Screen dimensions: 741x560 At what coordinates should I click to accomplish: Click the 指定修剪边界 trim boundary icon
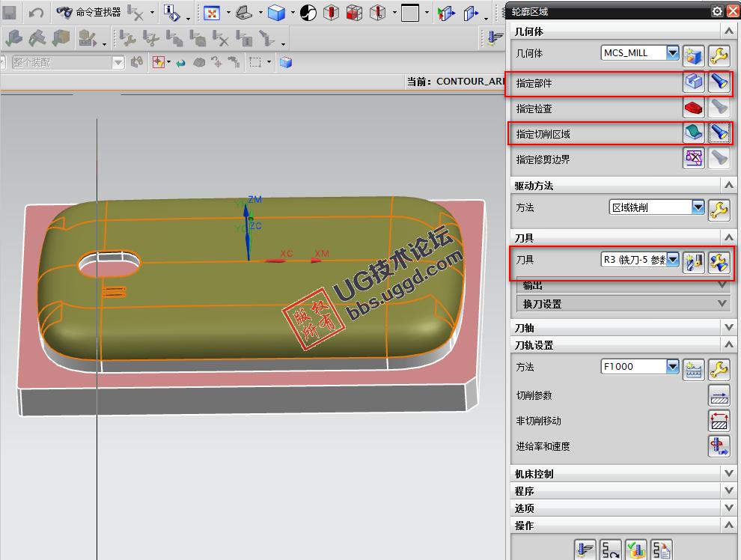tap(693, 158)
